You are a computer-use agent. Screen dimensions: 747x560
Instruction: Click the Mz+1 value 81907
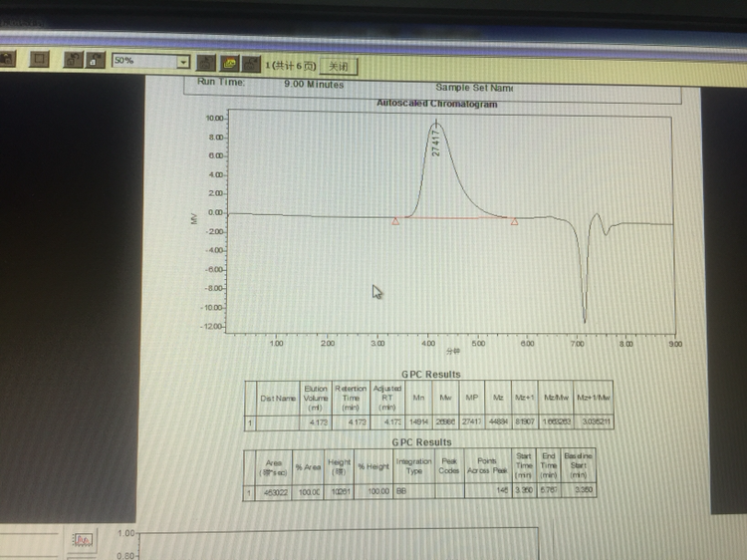(525, 421)
